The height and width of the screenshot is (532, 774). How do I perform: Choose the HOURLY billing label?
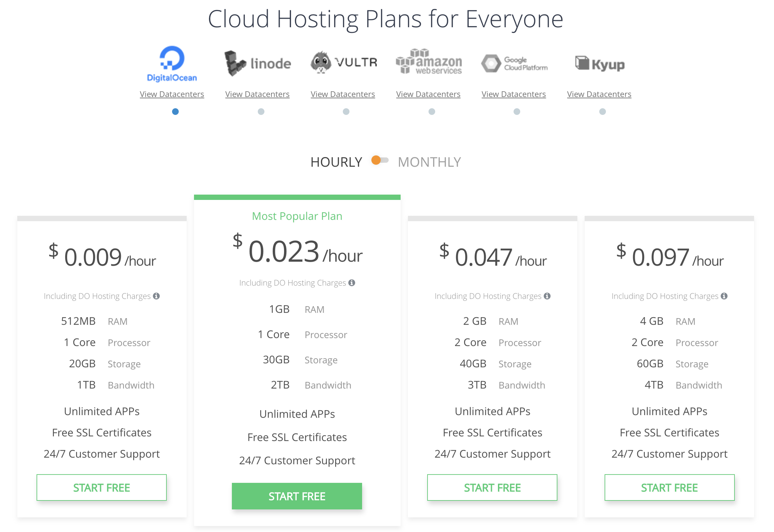point(336,162)
